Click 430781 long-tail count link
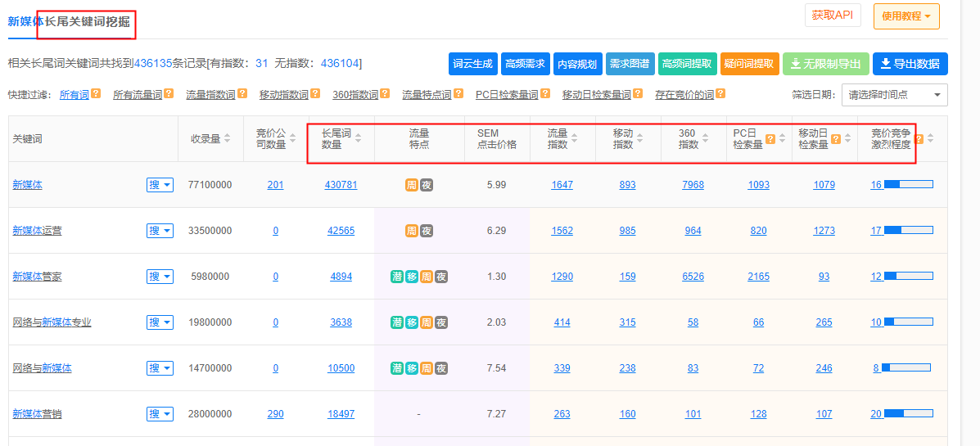 pyautogui.click(x=341, y=185)
